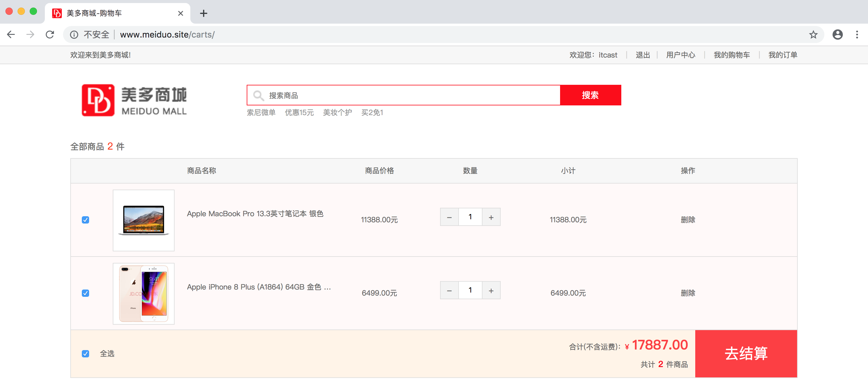Uncheck the iPhone 8 Plus checkbox
The image size is (868, 381).
point(85,293)
